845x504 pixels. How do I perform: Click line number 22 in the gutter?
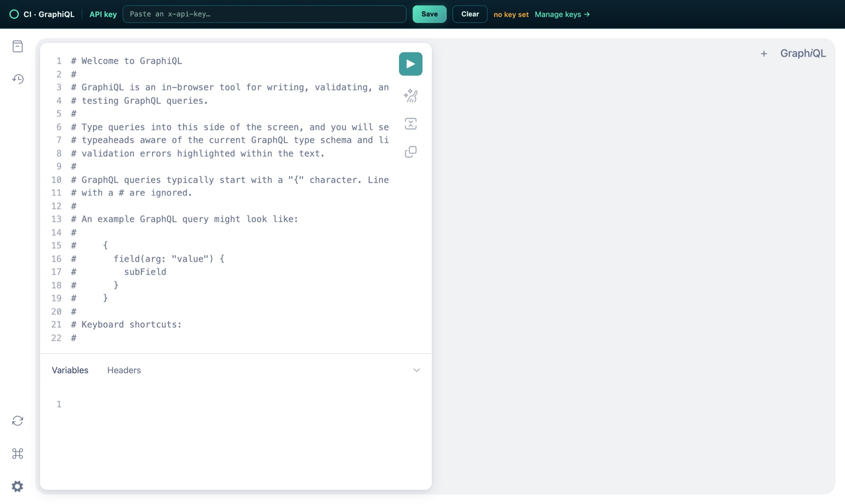pyautogui.click(x=56, y=338)
